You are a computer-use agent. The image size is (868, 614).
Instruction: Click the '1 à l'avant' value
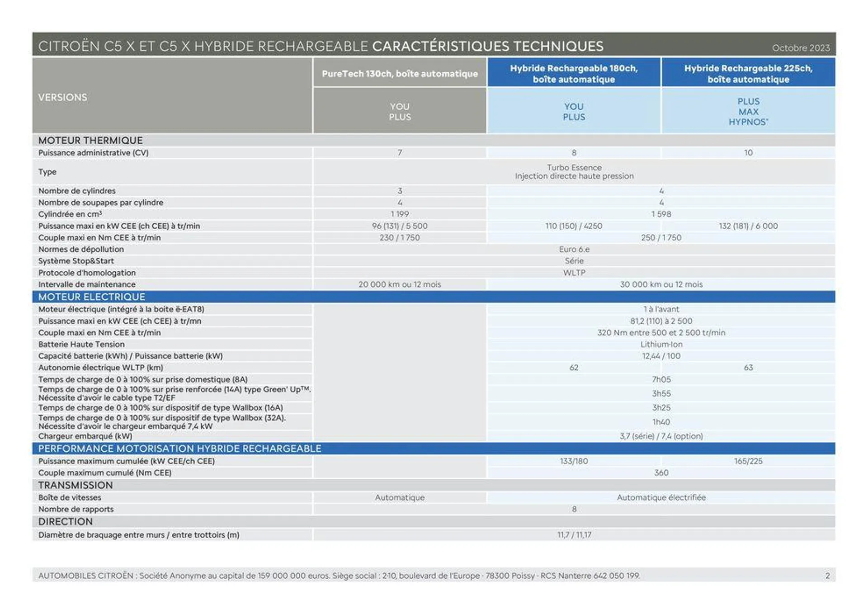pos(661,309)
